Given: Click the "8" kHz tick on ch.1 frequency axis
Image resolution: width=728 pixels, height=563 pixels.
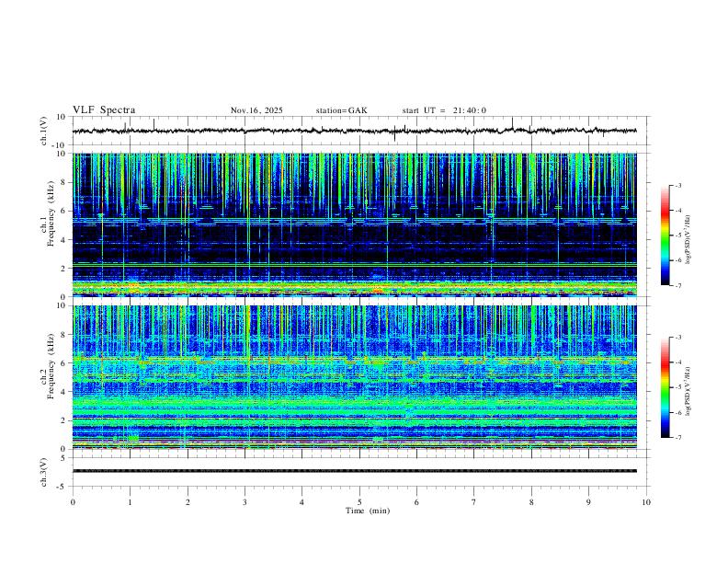Looking at the screenshot, I should click(64, 182).
